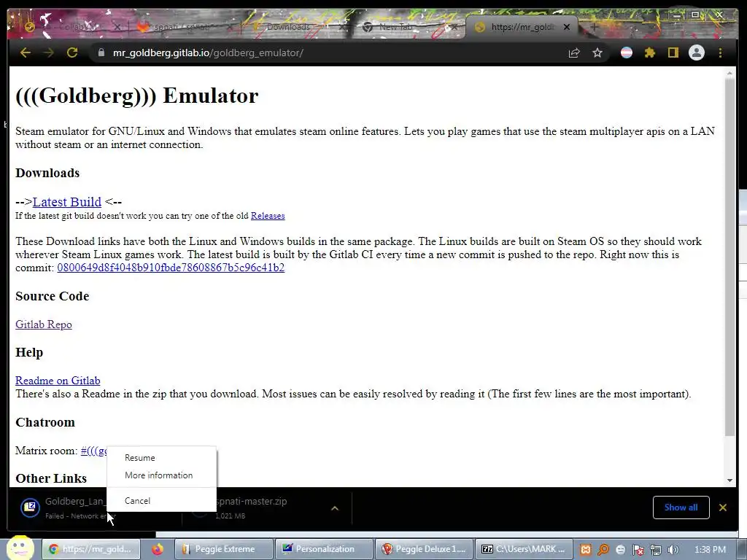
Task: Open the volume speaker tray icon
Action: point(673,550)
